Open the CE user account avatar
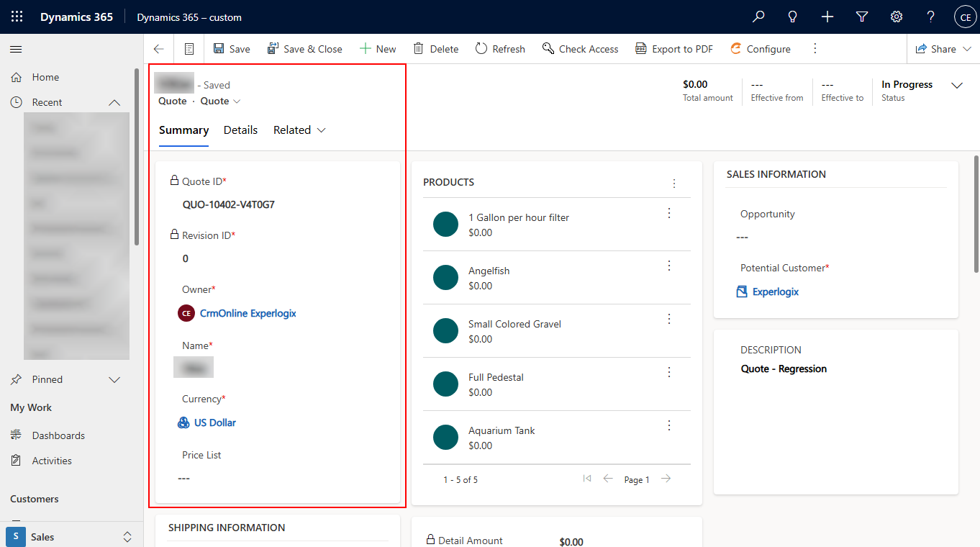The image size is (980, 547). (x=965, y=17)
